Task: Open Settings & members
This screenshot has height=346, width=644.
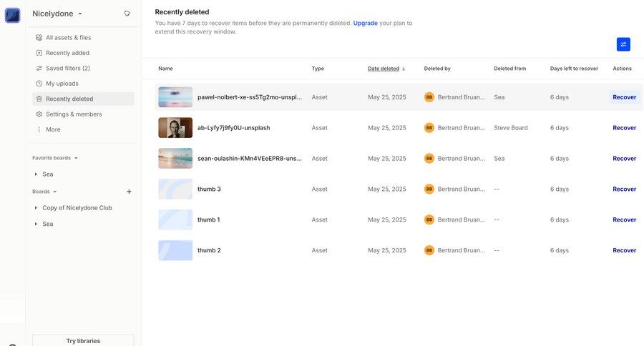Action: coord(74,114)
